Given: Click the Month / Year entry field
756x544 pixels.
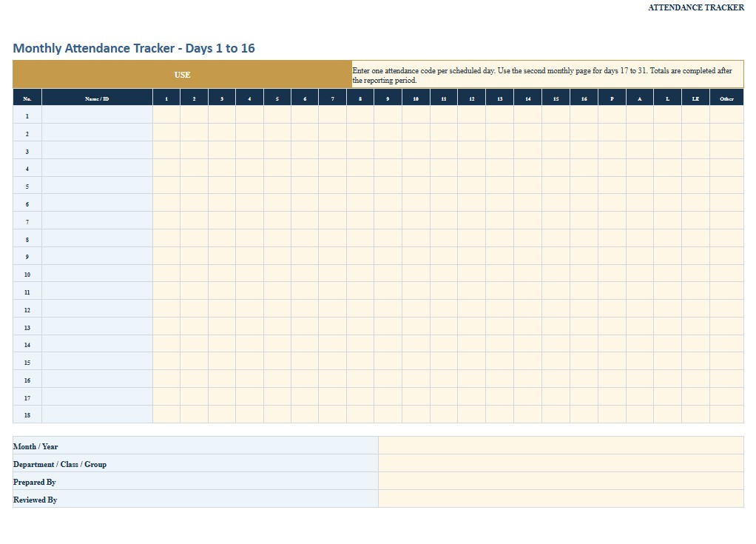Looking at the screenshot, I should (x=561, y=446).
